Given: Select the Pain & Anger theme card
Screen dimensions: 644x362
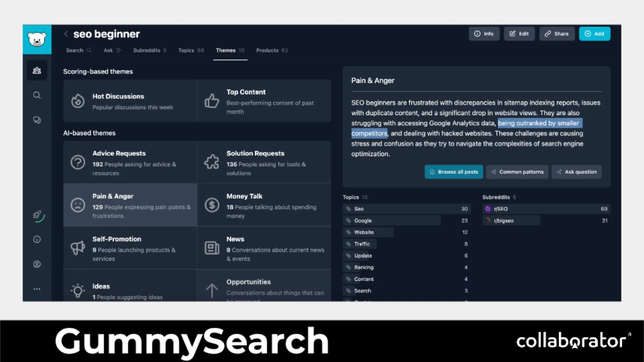Looking at the screenshot, I should tap(130, 205).
